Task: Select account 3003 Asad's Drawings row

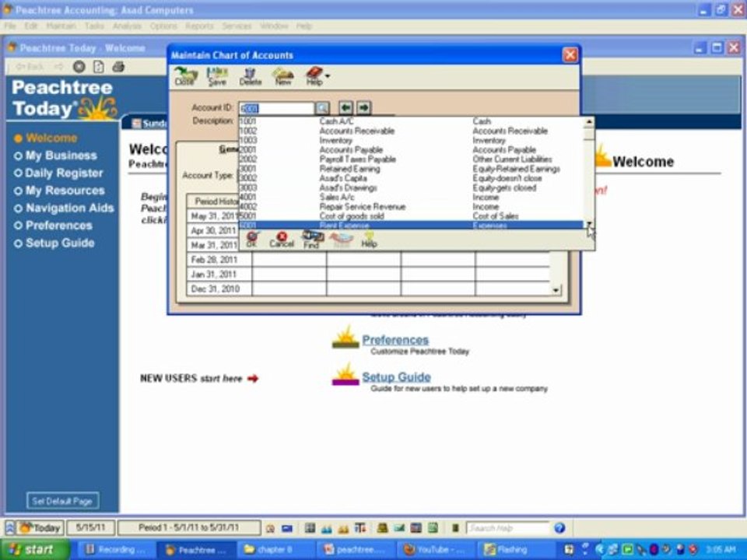Action: (x=411, y=187)
